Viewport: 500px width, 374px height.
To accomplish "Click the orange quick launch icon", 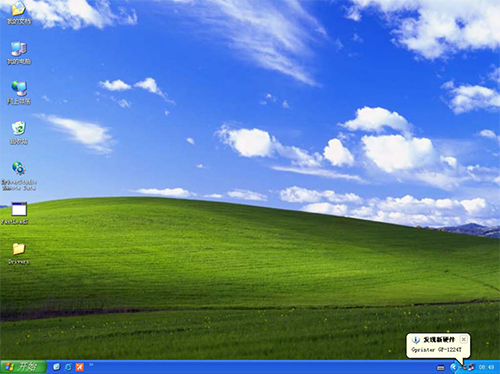I will [80, 367].
